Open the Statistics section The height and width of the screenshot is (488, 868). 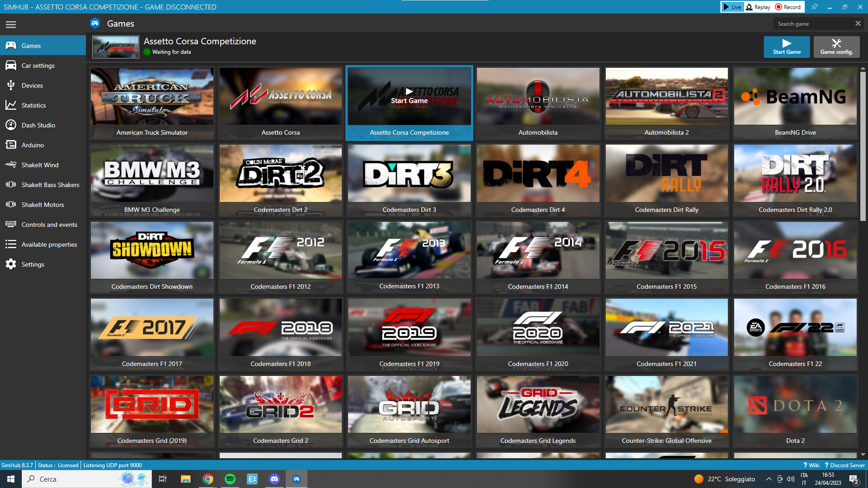click(x=43, y=105)
